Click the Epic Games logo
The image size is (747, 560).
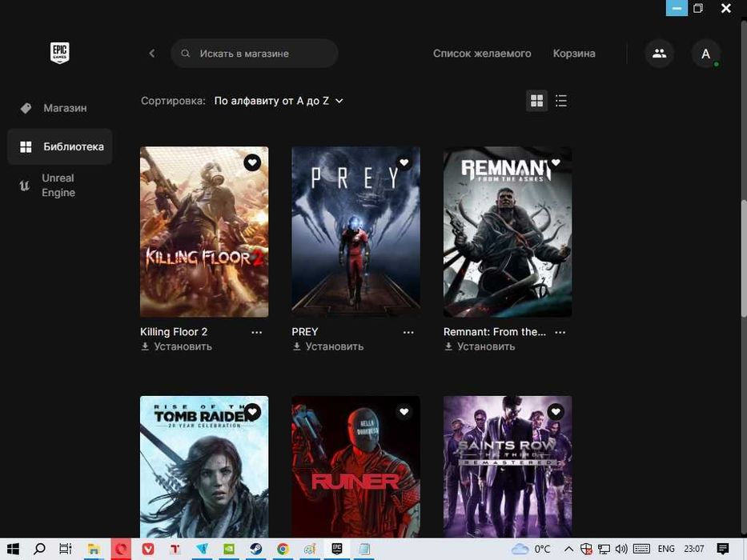(59, 52)
